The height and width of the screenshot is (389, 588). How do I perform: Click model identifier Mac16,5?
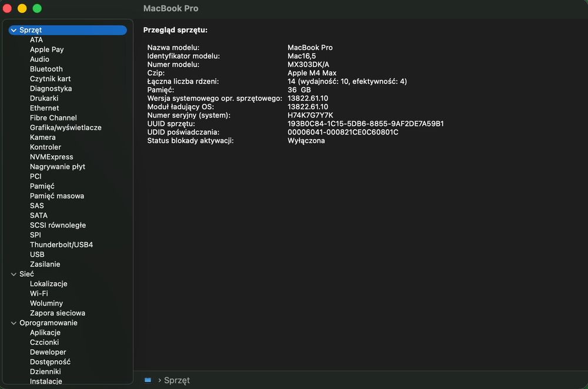tap(302, 56)
